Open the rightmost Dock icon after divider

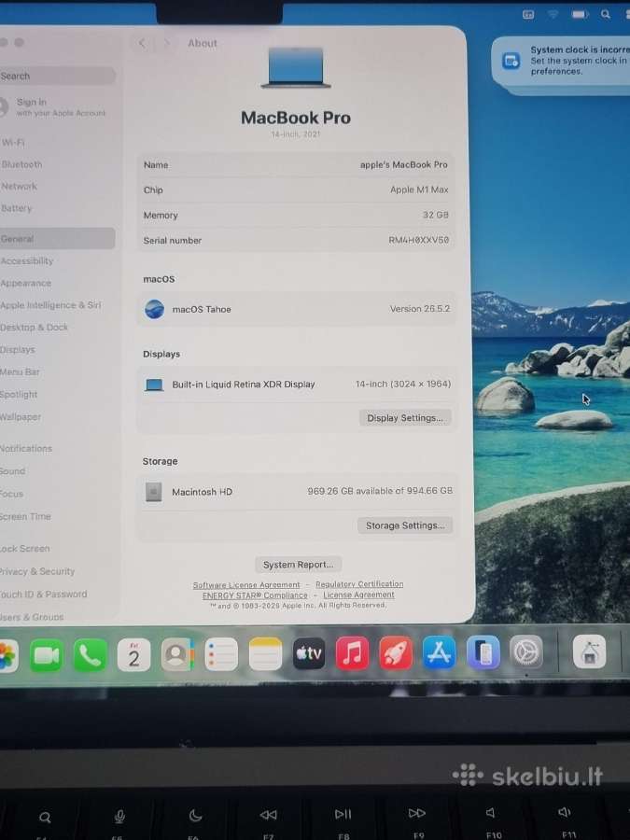(589, 652)
